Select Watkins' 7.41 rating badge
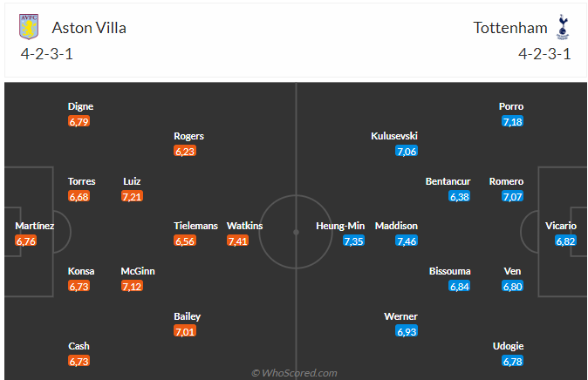 [237, 241]
